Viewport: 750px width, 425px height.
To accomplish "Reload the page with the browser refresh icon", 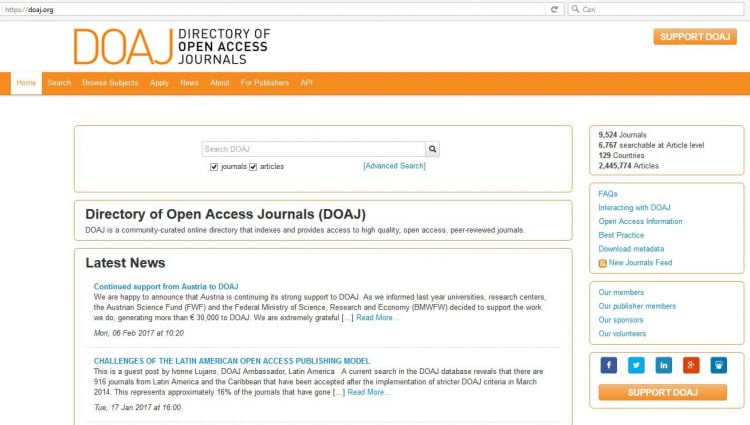I will click(x=554, y=9).
